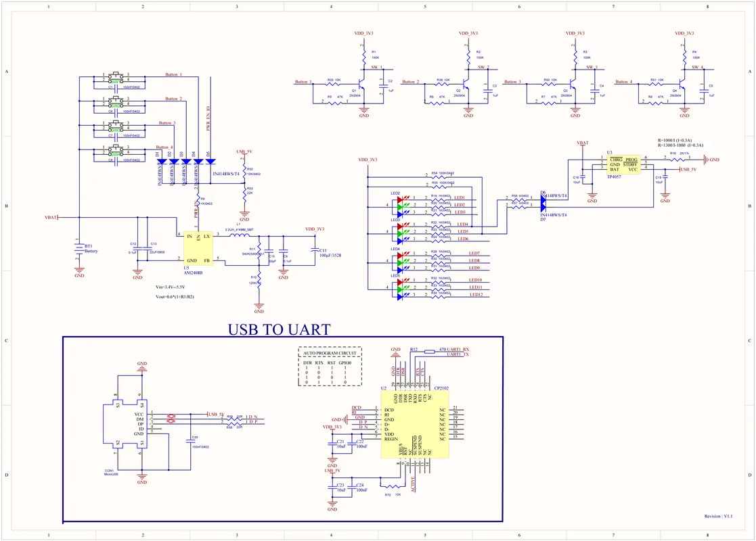
Task: Click resistor R12 470 on UART1_RX line
Action: [x=429, y=351]
